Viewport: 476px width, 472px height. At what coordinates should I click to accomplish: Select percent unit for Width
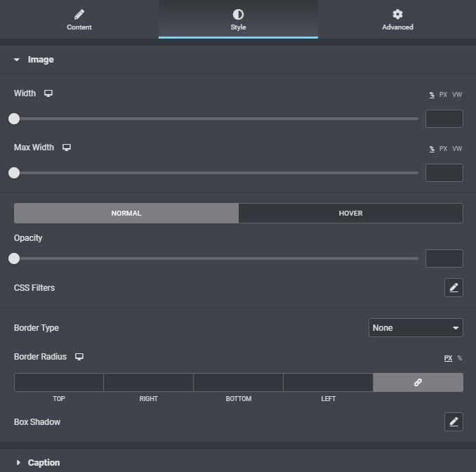(x=432, y=95)
